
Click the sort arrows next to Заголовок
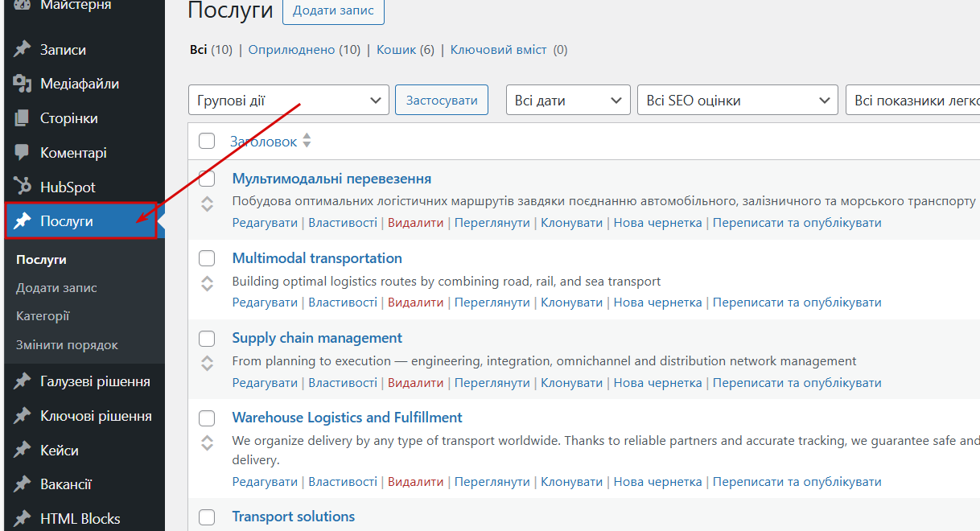click(307, 142)
